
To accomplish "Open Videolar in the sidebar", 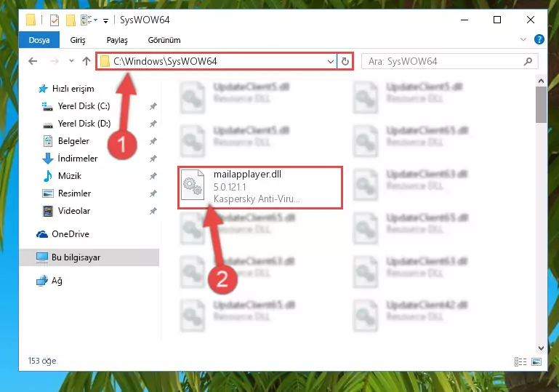I will tap(74, 211).
